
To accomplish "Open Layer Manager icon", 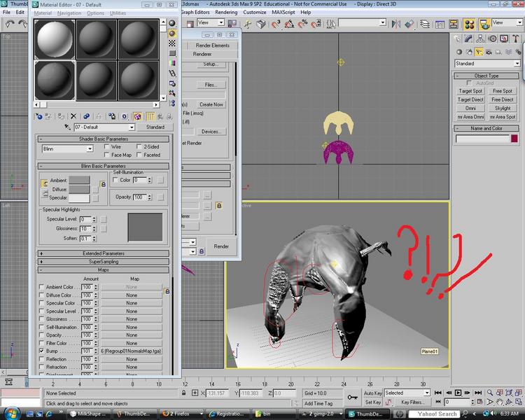I will tap(425, 24).
